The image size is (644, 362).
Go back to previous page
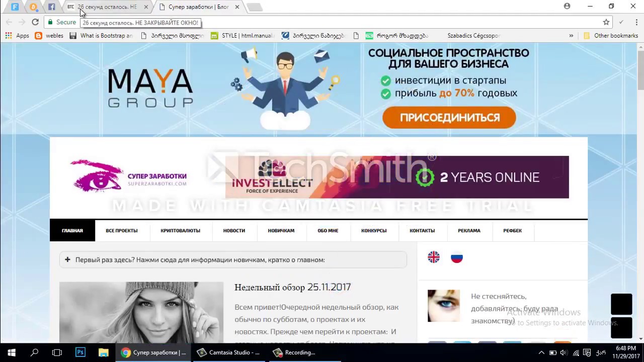point(9,22)
